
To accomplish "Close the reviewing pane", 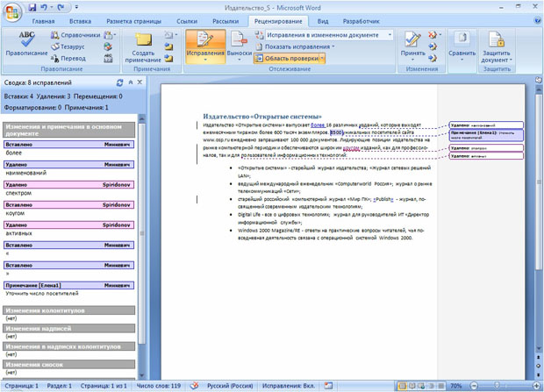I will [x=140, y=82].
